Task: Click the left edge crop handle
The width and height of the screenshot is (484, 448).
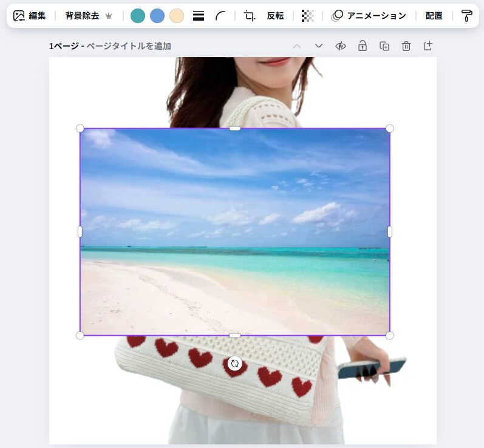Action: click(80, 232)
